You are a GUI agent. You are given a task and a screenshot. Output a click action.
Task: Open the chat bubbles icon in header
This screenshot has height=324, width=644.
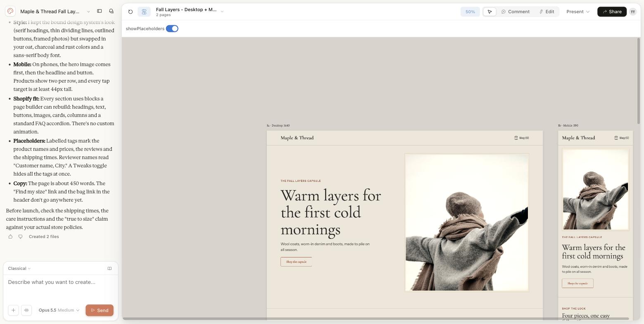pyautogui.click(x=111, y=11)
